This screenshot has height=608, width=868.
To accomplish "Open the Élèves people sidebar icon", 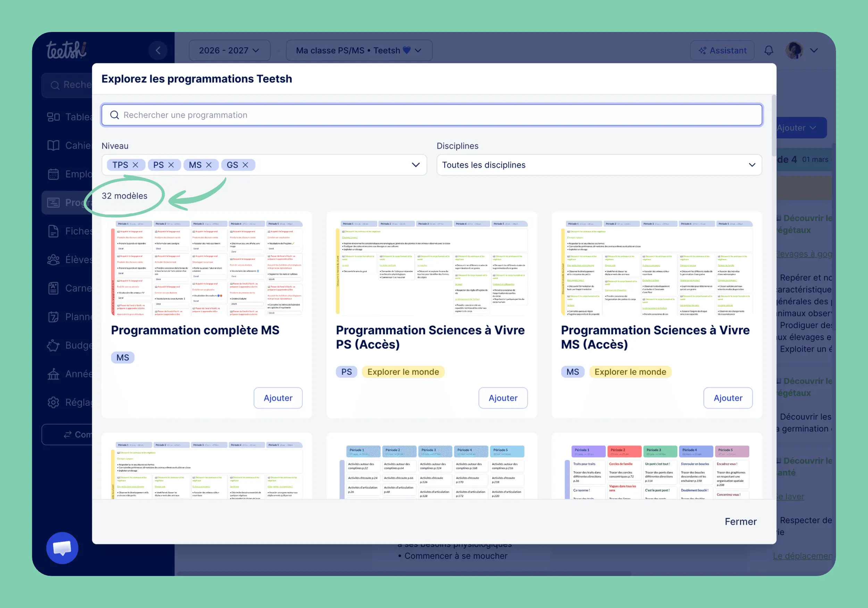I will click(53, 260).
